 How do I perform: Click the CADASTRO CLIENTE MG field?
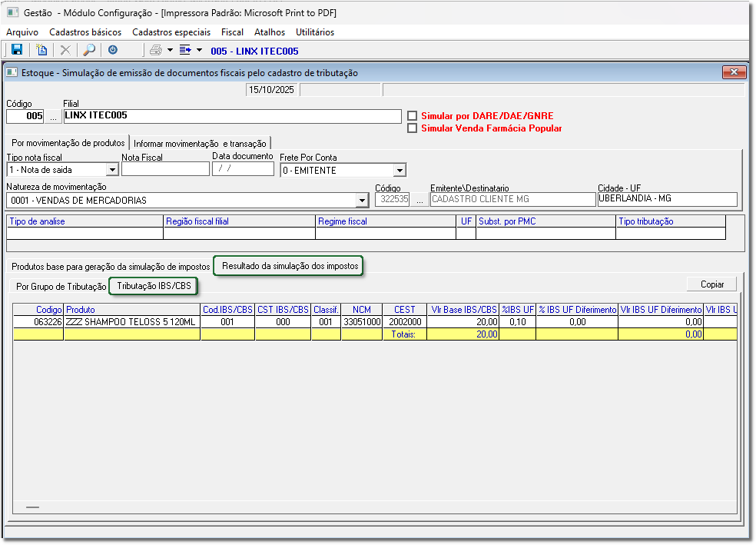pyautogui.click(x=512, y=199)
